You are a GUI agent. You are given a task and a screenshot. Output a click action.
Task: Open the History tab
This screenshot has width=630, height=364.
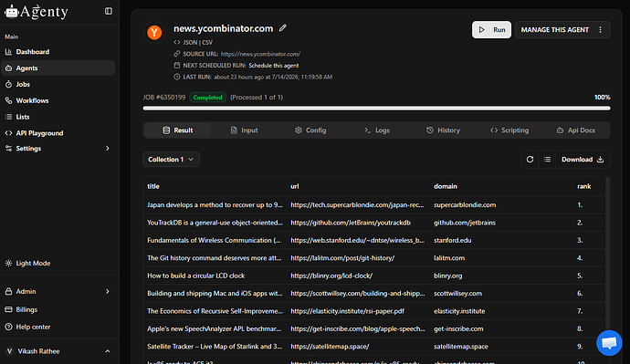[443, 130]
